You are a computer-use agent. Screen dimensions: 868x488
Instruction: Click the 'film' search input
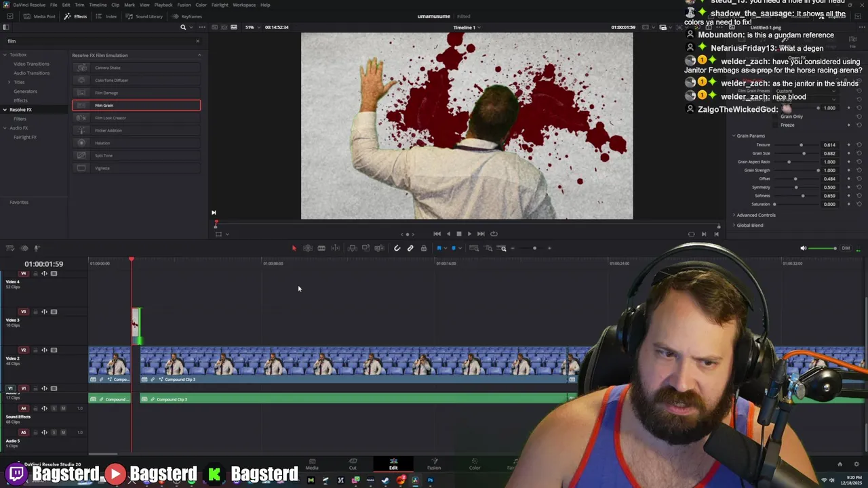pyautogui.click(x=100, y=41)
